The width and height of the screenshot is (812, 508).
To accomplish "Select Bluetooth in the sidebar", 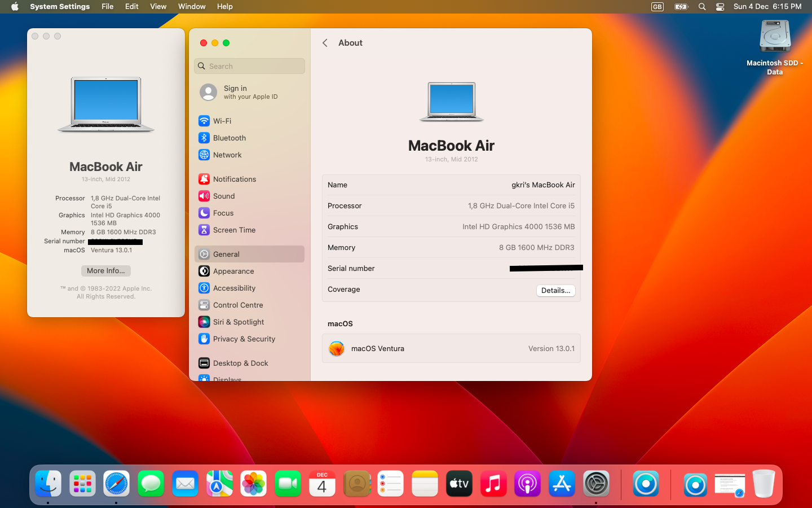I will (x=229, y=138).
